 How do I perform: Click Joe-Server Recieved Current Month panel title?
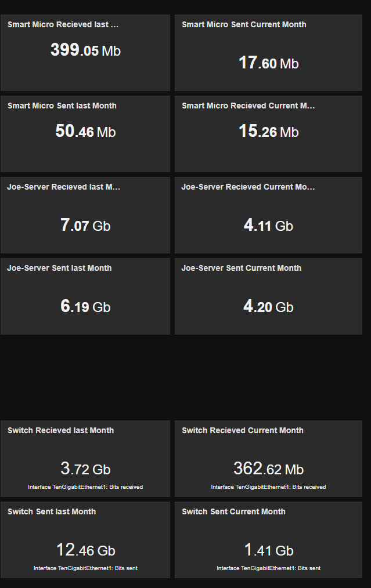248,187
